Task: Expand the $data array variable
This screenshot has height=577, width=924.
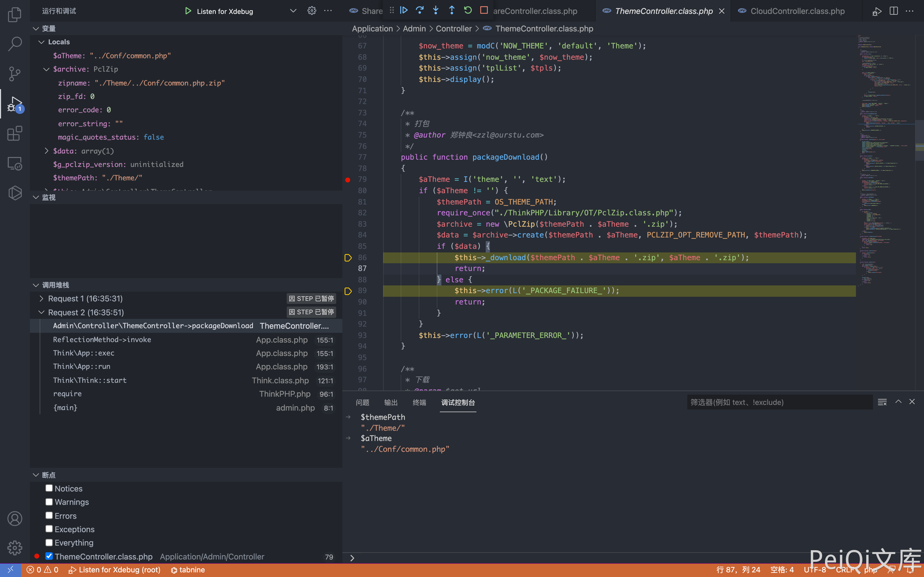Action: [x=47, y=151]
